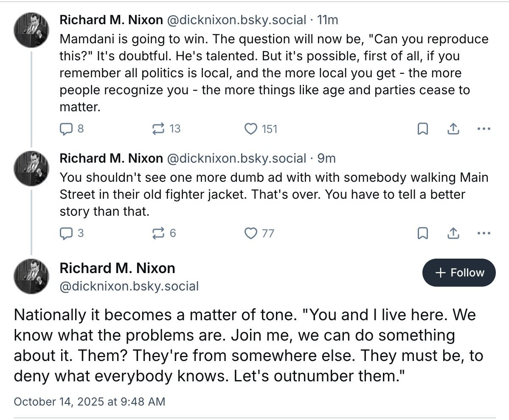Share the fighter jacket post
The width and height of the screenshot is (509, 420).
[x=453, y=233]
